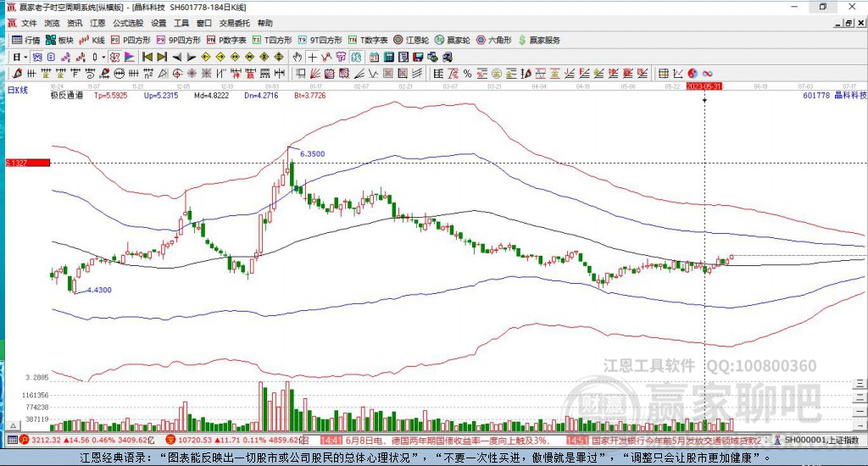This screenshot has height=466, width=868.
Task: Open the calendar date icon
Action: (x=374, y=57)
